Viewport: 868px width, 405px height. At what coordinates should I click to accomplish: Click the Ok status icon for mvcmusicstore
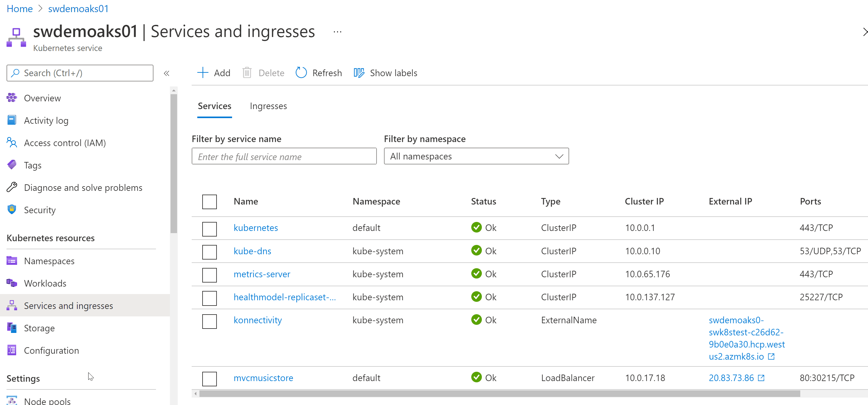pyautogui.click(x=476, y=377)
